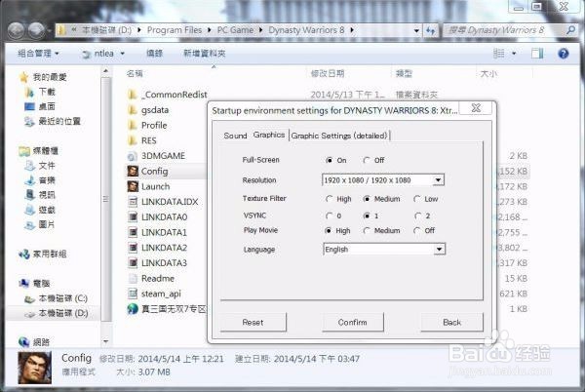Set Play Movie to Medium
Image resolution: width=585 pixels, height=392 pixels.
[367, 231]
